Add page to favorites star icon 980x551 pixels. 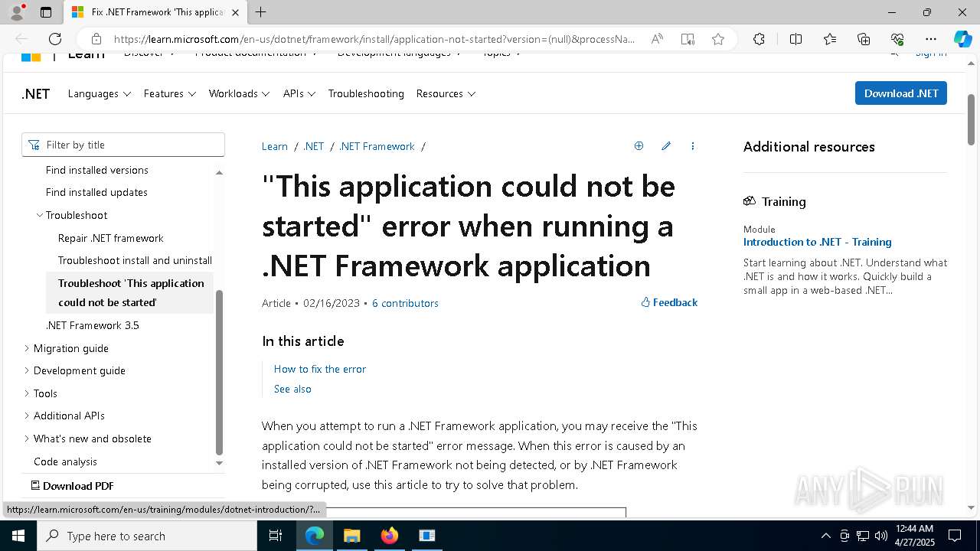(718, 39)
